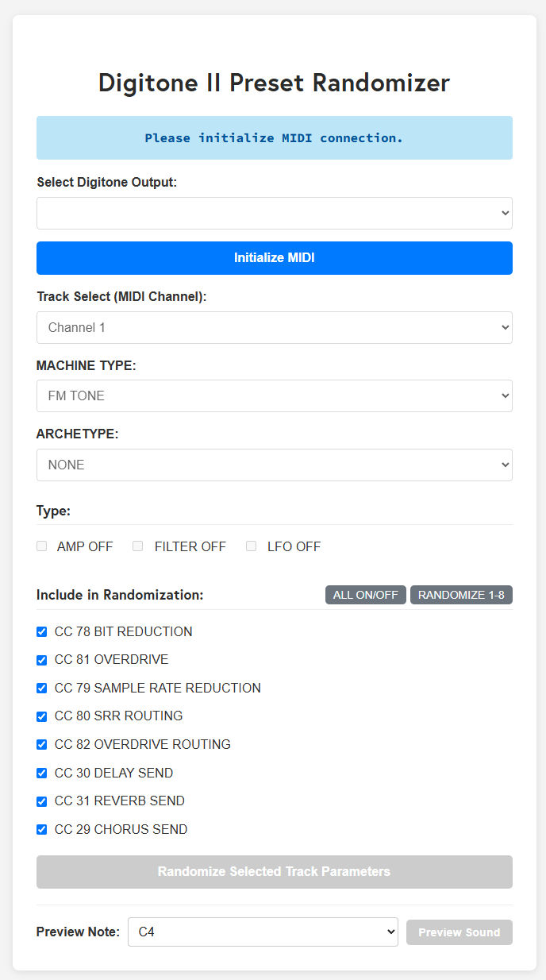
Task: Uncheck CC 78 BIT REDUCTION
Action: pyautogui.click(x=42, y=632)
